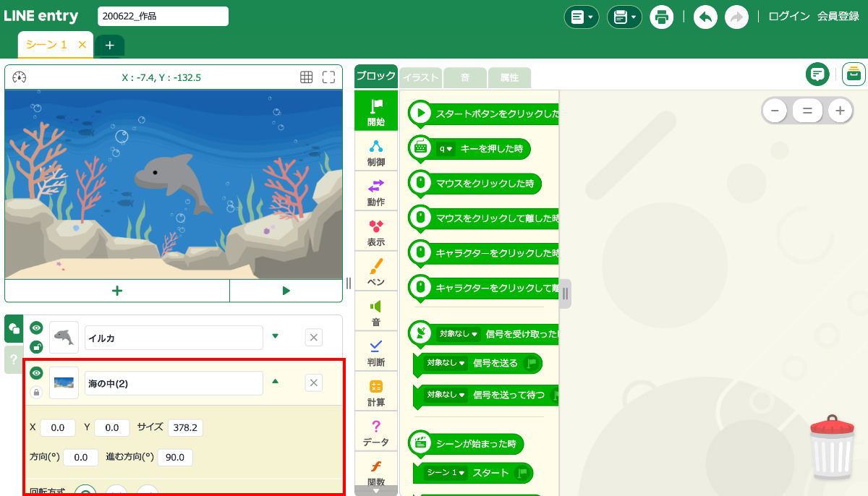Select the データ block category

pos(376,432)
